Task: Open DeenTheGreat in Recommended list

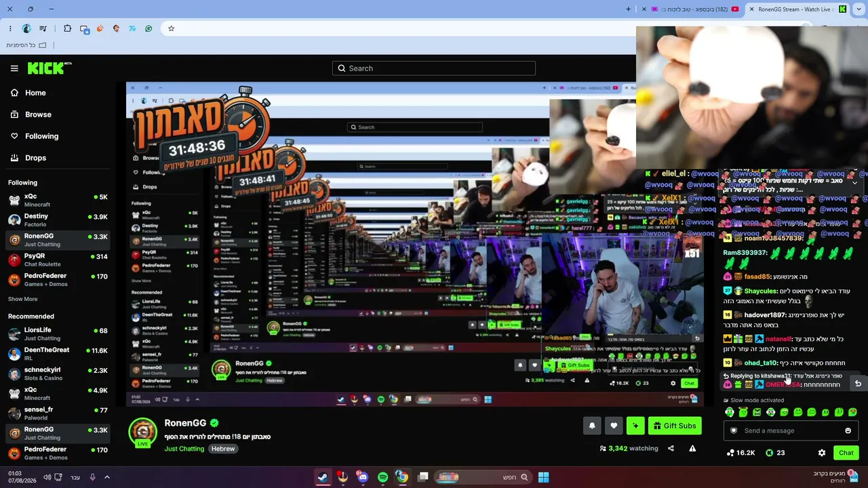Action: [58, 354]
